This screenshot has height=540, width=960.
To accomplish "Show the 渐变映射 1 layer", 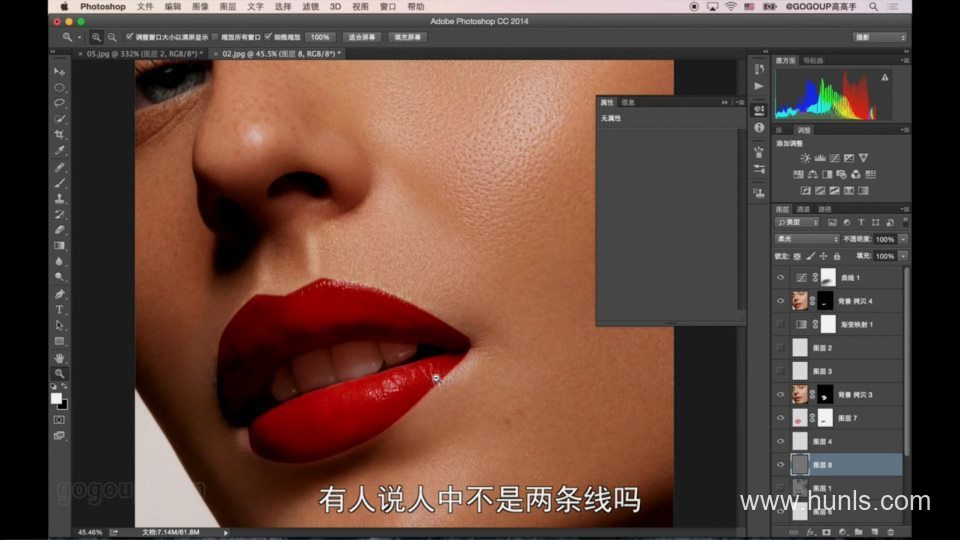I will (781, 324).
